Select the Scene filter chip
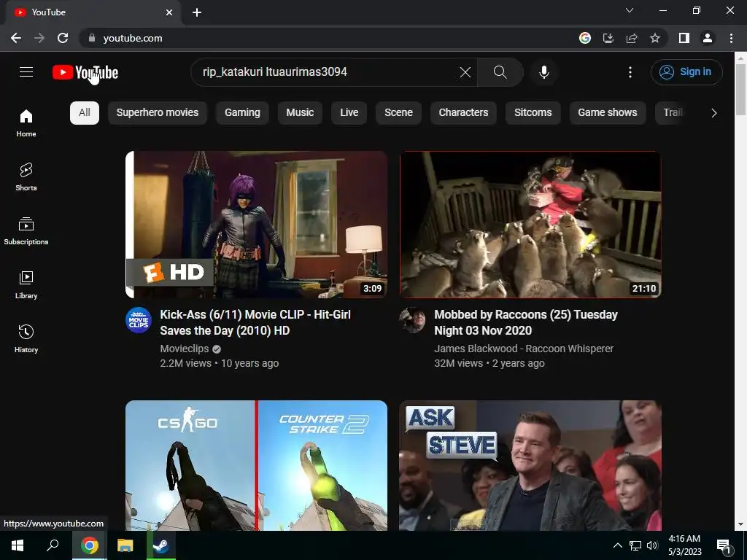This screenshot has height=560, width=747. tap(398, 113)
